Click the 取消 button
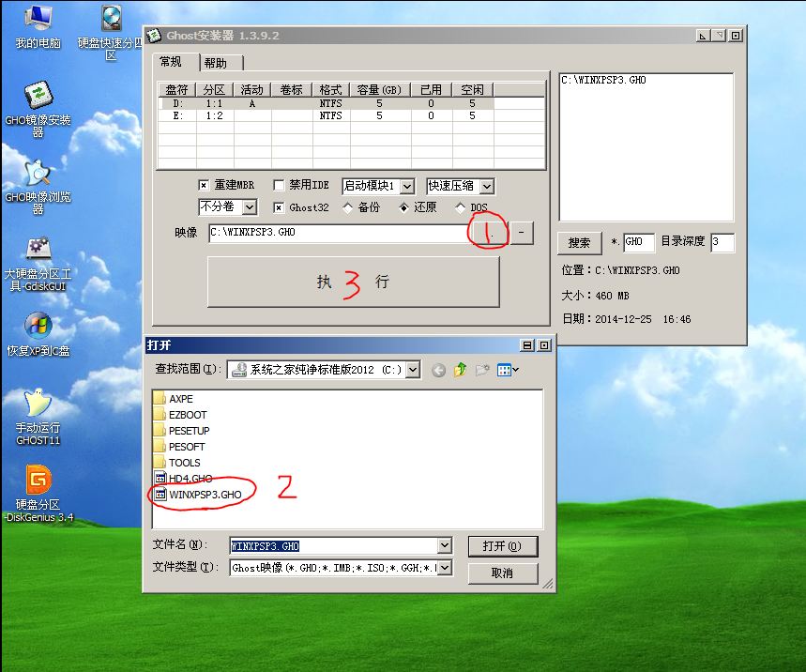 [x=502, y=573]
